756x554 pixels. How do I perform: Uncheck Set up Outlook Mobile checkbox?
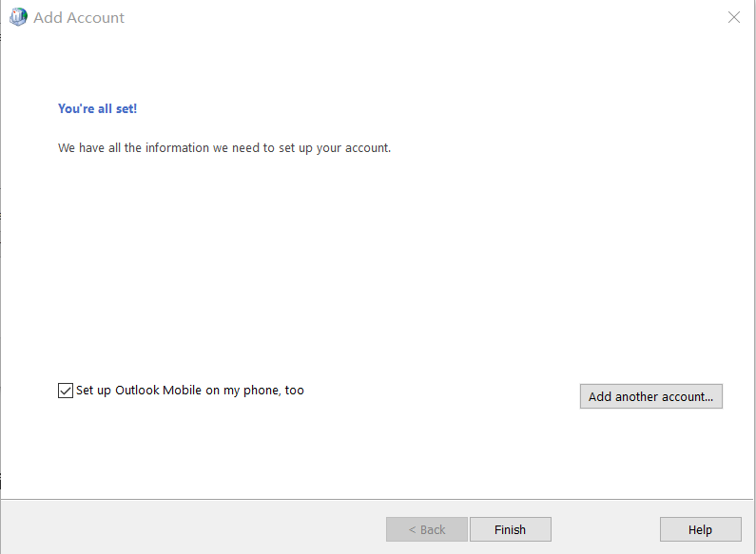coord(66,391)
